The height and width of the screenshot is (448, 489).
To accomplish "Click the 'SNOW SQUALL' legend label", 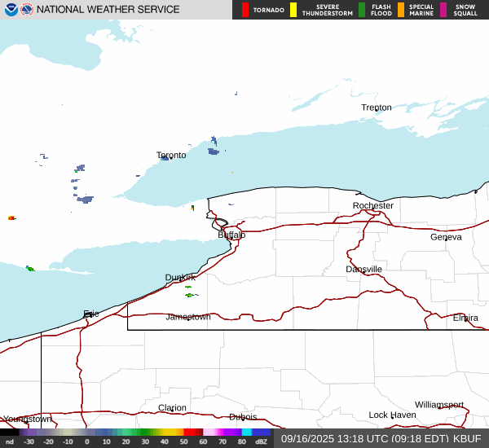I will tap(465, 10).
